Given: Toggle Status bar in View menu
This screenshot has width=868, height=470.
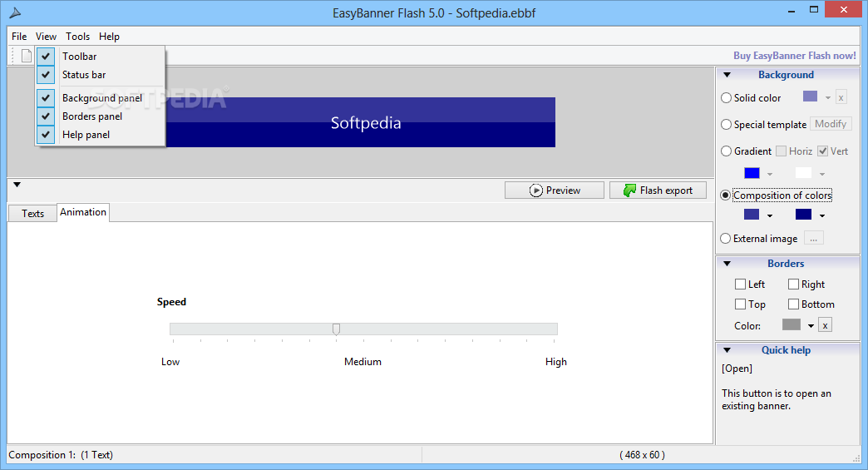Looking at the screenshot, I should (x=100, y=75).
